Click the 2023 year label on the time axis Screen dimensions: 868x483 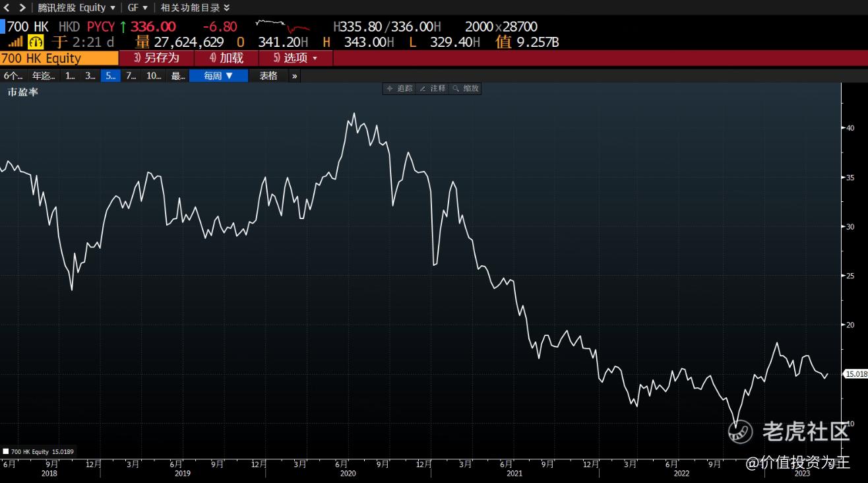tap(803, 473)
